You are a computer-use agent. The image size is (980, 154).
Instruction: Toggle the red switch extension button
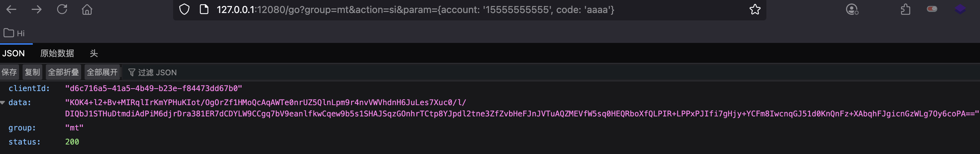932,9
